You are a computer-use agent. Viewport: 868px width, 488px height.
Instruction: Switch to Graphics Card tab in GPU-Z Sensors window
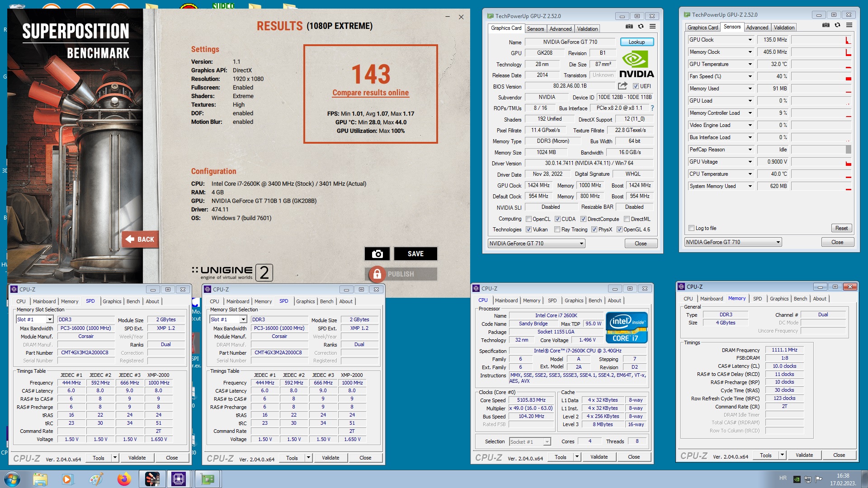tap(703, 28)
